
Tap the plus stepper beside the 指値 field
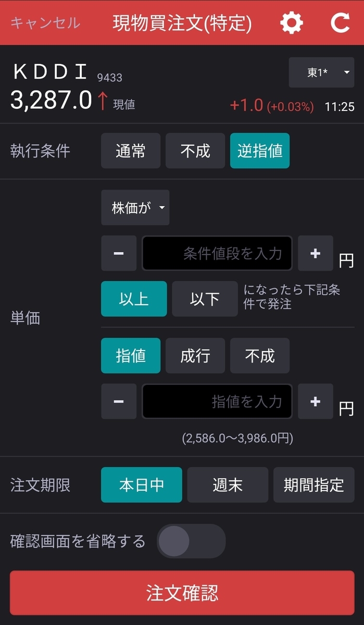click(x=315, y=402)
